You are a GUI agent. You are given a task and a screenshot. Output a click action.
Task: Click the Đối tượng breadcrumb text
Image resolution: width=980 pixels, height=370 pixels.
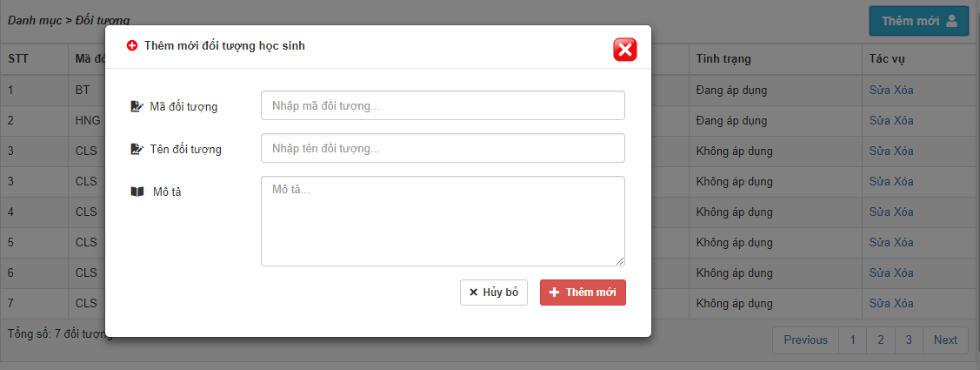click(108, 19)
